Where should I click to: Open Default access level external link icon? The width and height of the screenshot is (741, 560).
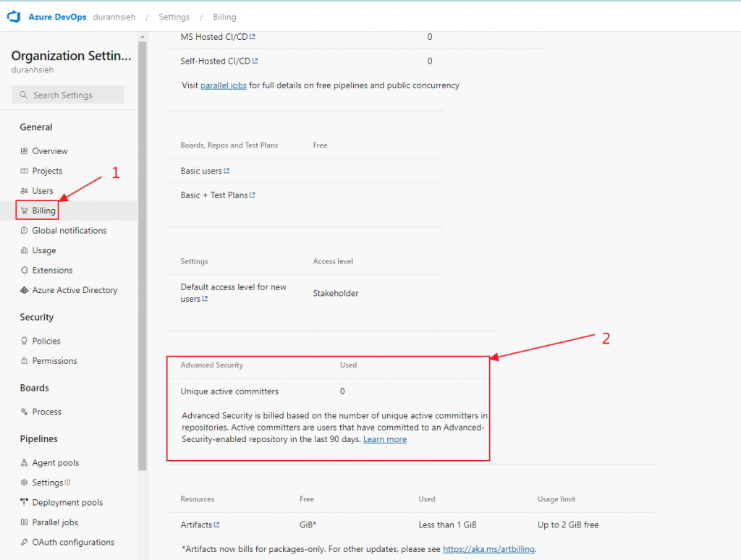coord(205,299)
